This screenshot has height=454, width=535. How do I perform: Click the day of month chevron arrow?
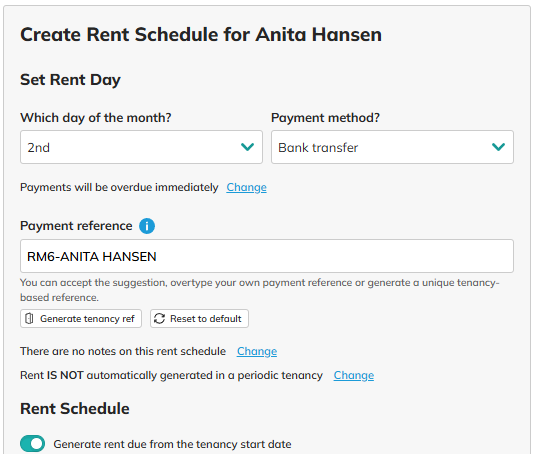coord(247,147)
